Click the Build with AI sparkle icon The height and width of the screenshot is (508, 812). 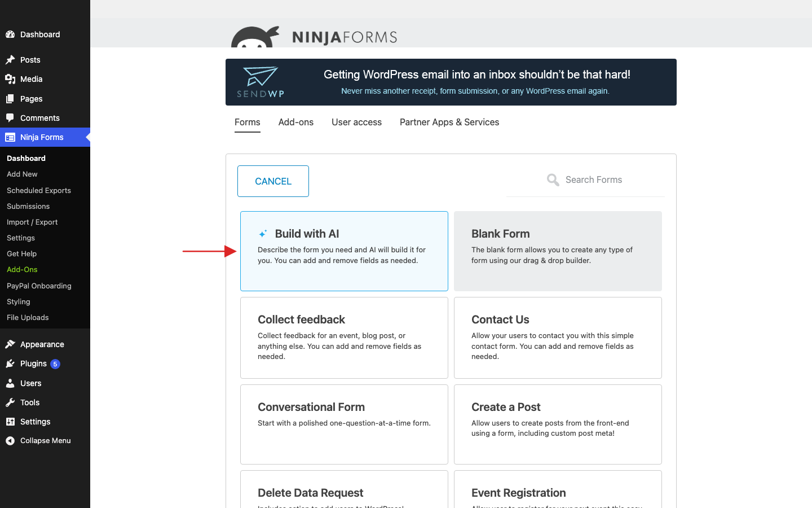pos(263,234)
